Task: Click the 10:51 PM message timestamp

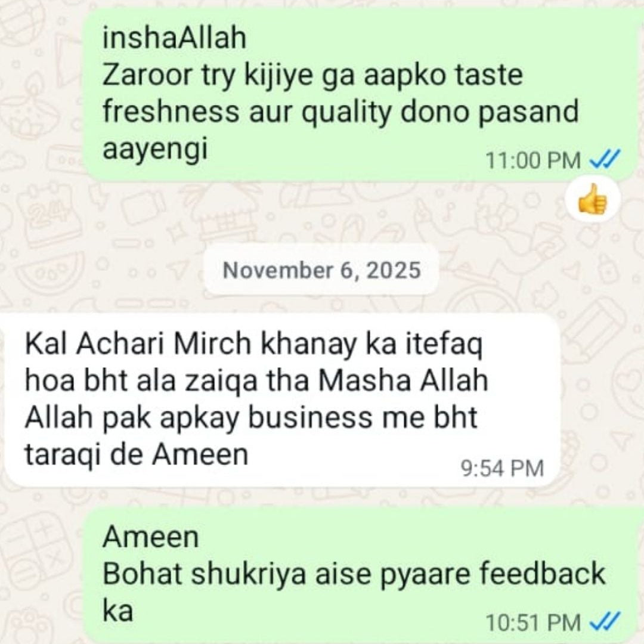Action: [x=534, y=622]
